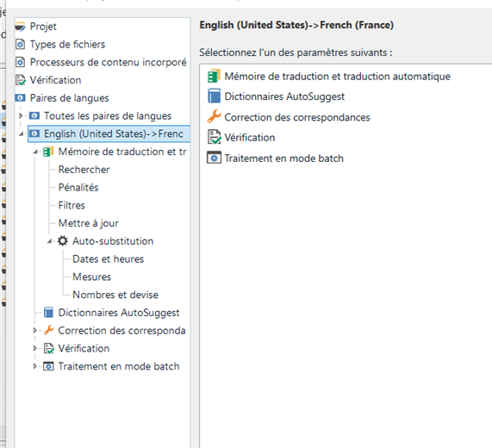Select Paires de langues tree item
The width and height of the screenshot is (492, 448).
[69, 98]
